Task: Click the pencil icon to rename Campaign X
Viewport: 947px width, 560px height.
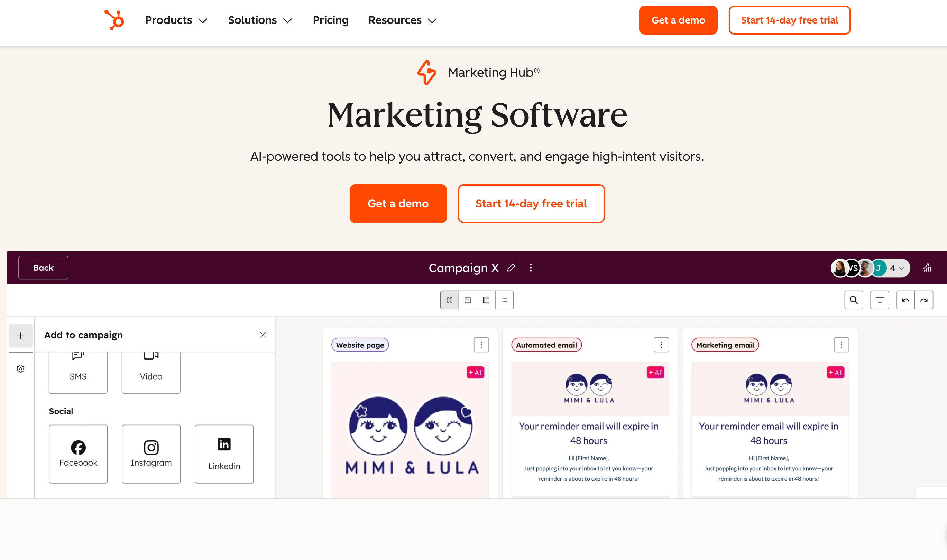Action: 512,268
